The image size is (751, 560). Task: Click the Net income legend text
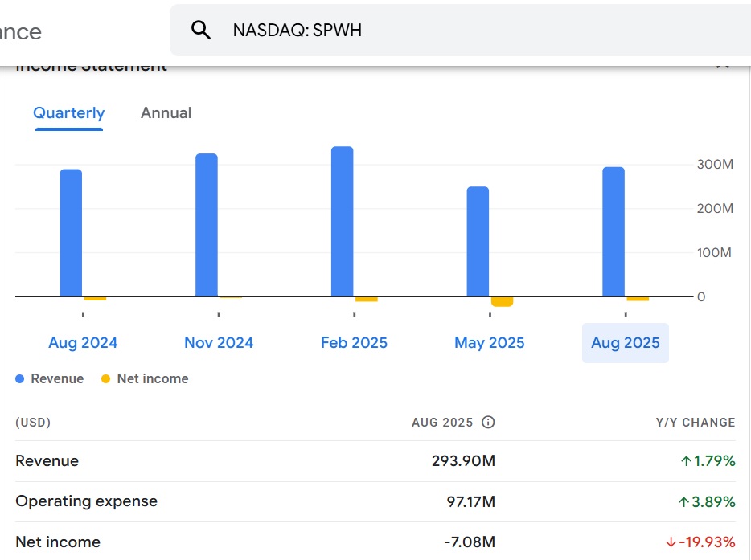(153, 378)
